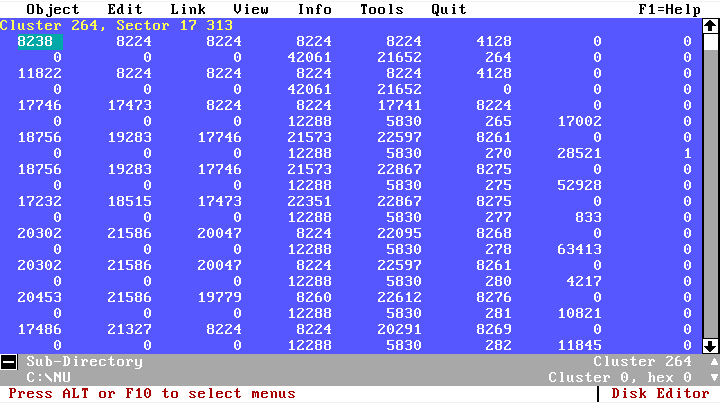
Task: Click Press ALT or F10 hint text
Action: (x=152, y=393)
